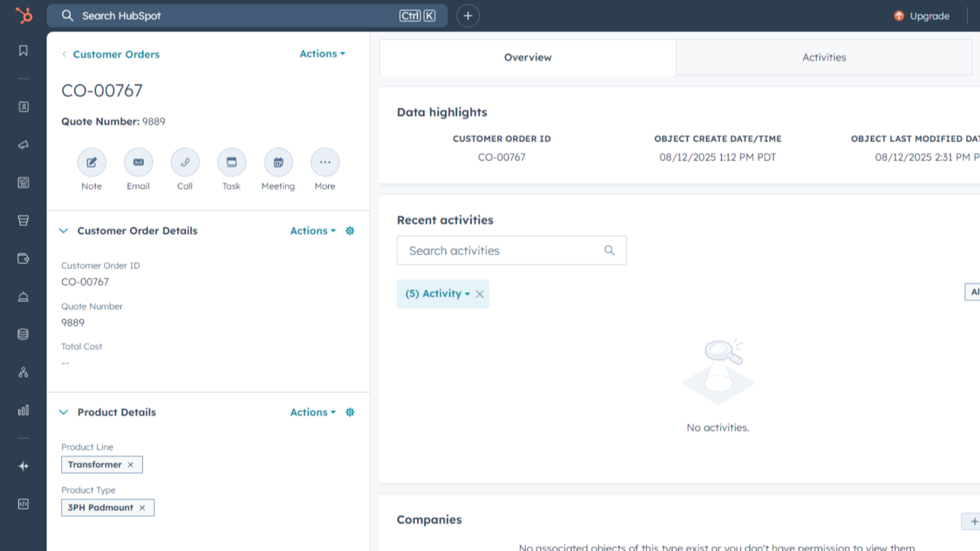Remove the Transformer product line tag

[x=131, y=465]
